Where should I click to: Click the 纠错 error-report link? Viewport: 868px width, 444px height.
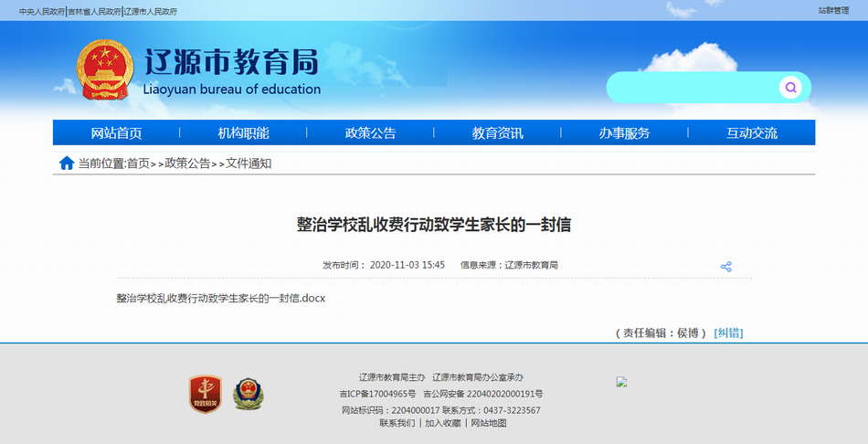[x=728, y=333]
